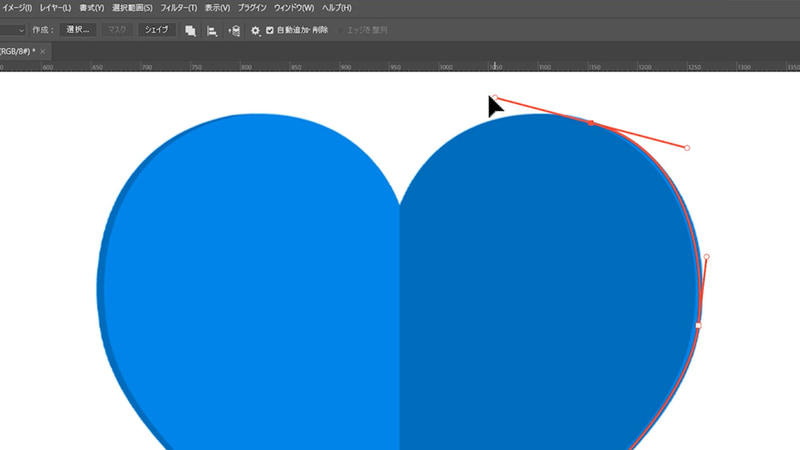800x450 pixels.
Task: Click the 選択... button
Action: coord(78,30)
